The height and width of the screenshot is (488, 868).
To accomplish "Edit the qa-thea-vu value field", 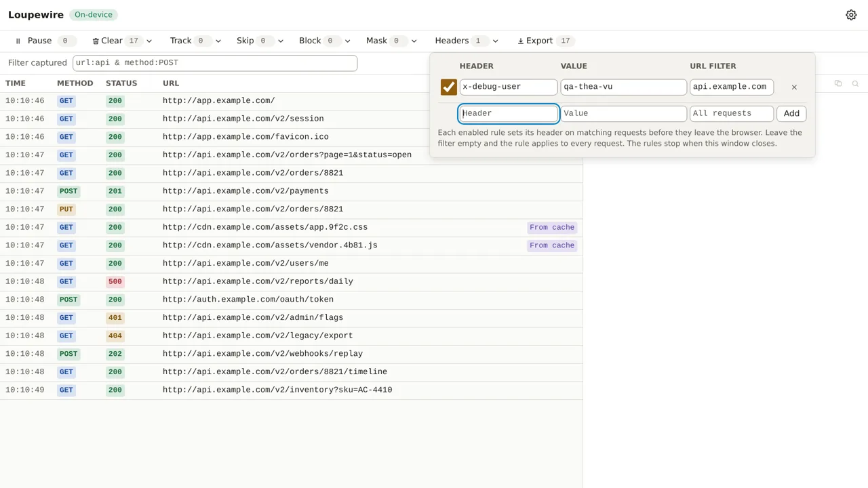I will 624,87.
